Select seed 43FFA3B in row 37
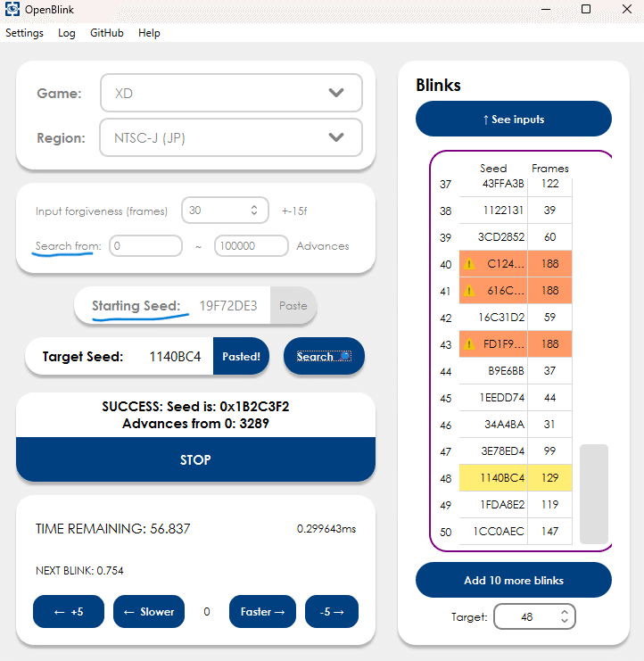Screen dimensions: 644x661 point(493,184)
